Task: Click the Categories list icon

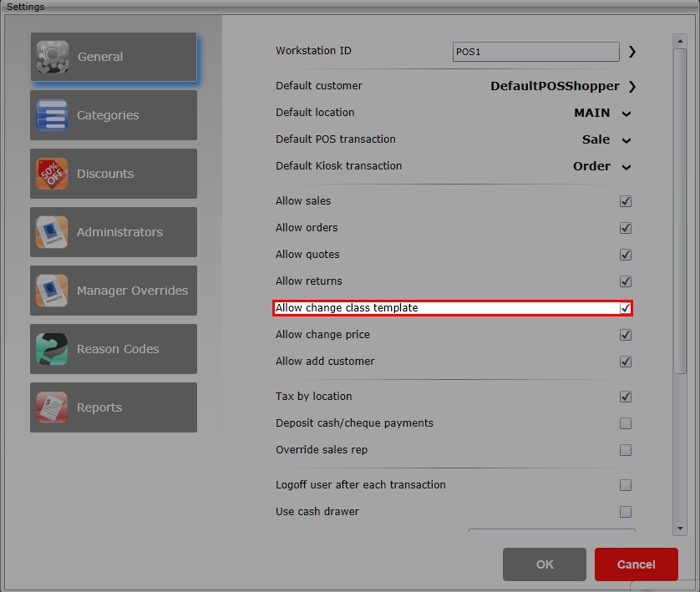Action: [x=52, y=115]
